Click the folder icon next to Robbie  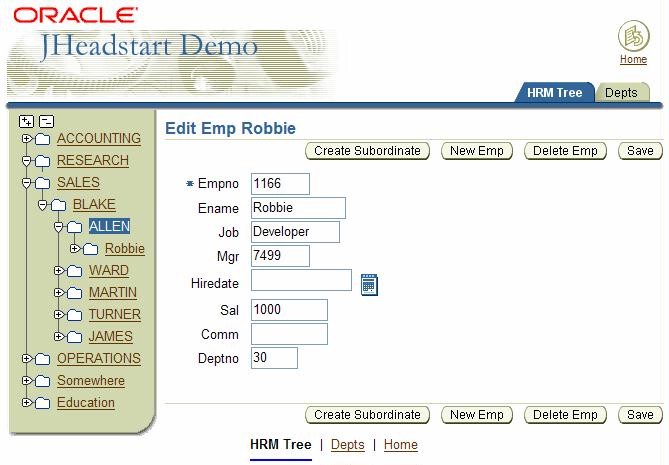(x=90, y=249)
